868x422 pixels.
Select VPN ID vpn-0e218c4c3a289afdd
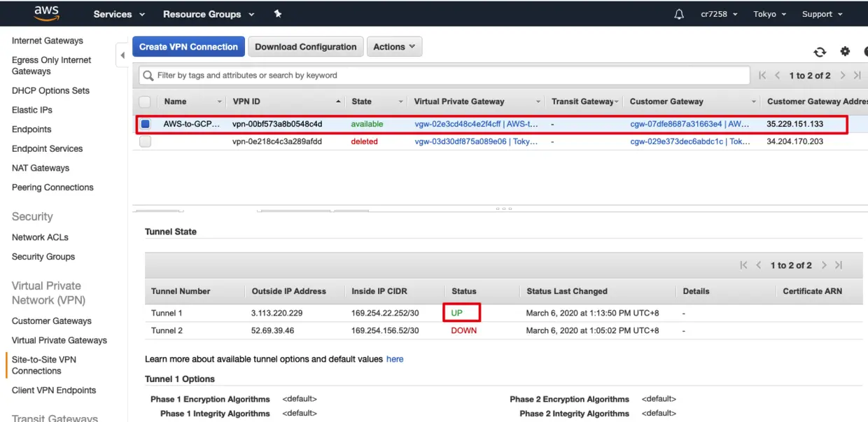tap(277, 141)
